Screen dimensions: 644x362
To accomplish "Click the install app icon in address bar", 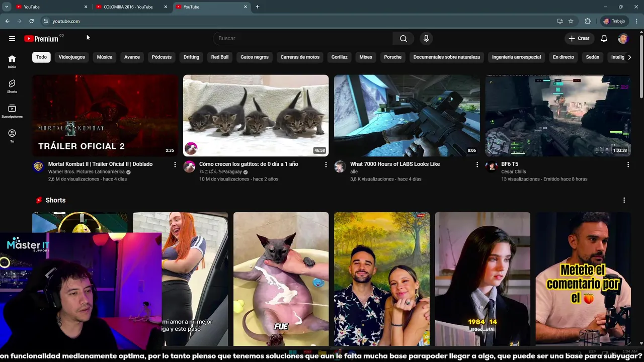I will click(x=560, y=21).
